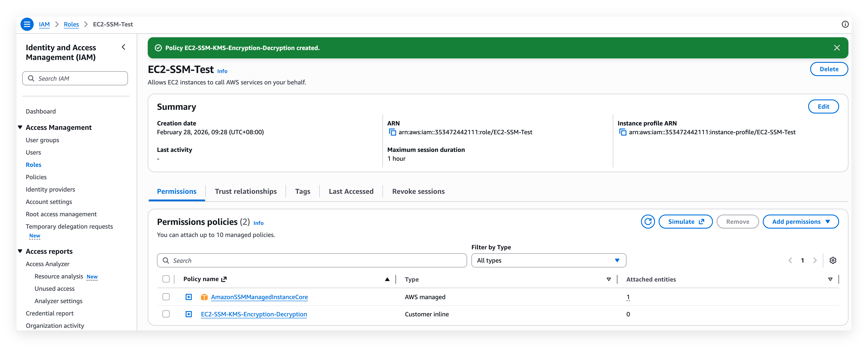Copy the role ARN with copy icon

(x=392, y=132)
